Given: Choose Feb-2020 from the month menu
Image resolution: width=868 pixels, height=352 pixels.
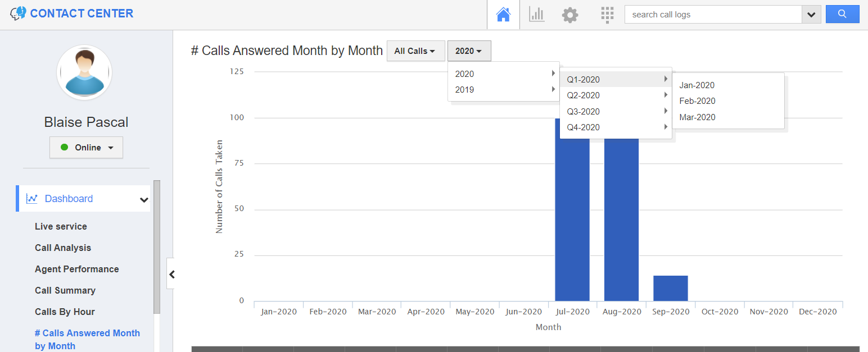Looking at the screenshot, I should click(x=697, y=101).
